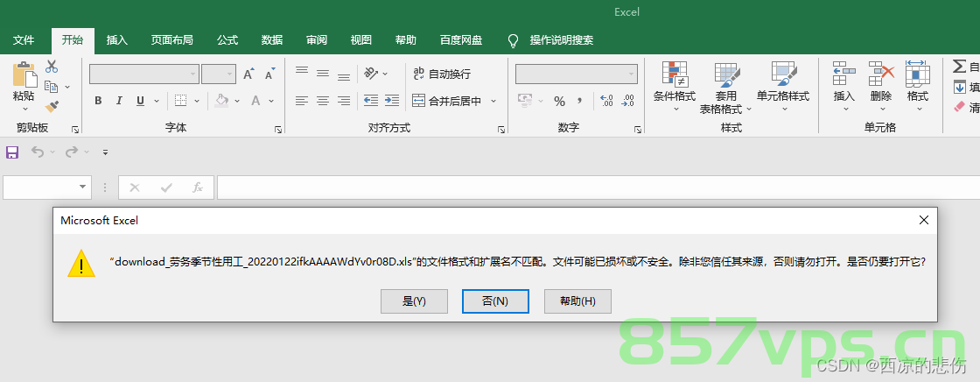980x382 pixels.
Task: Click the AutoSum sigma icon
Action: click(x=959, y=67)
